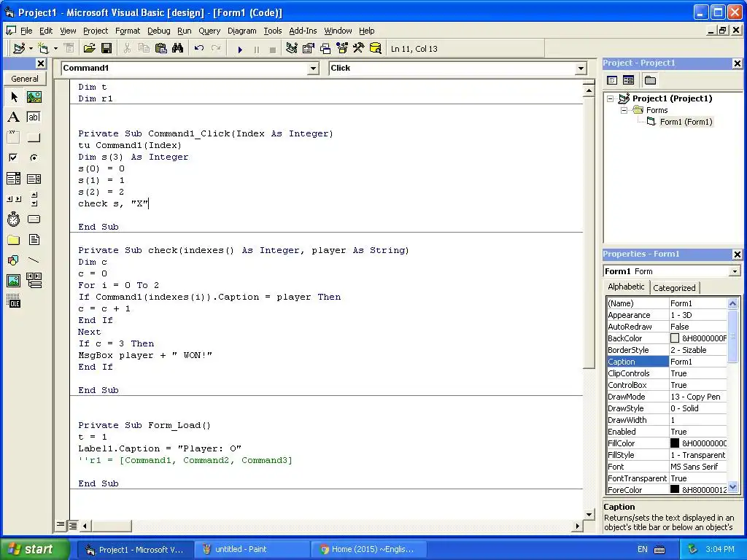Select the Frame control tool
The image size is (747, 560).
point(14,138)
